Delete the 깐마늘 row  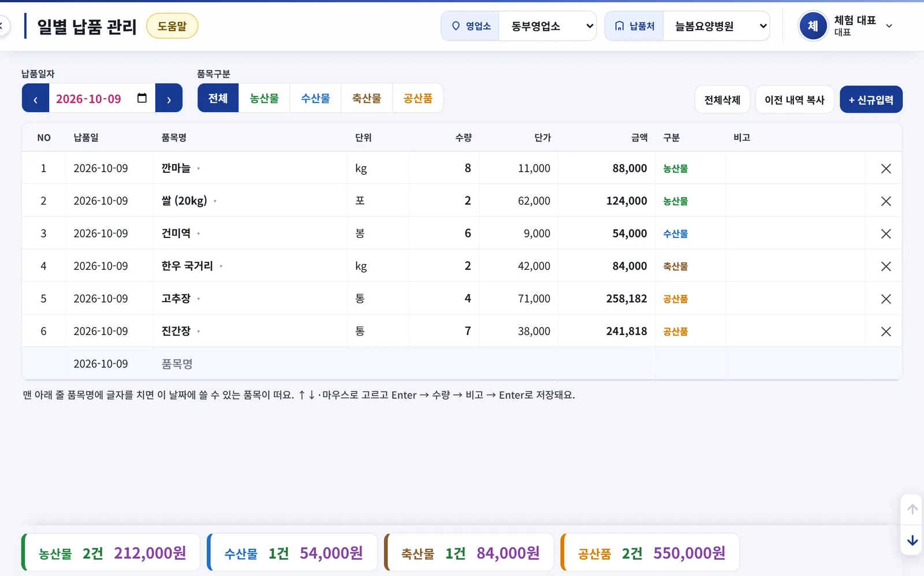click(x=885, y=169)
